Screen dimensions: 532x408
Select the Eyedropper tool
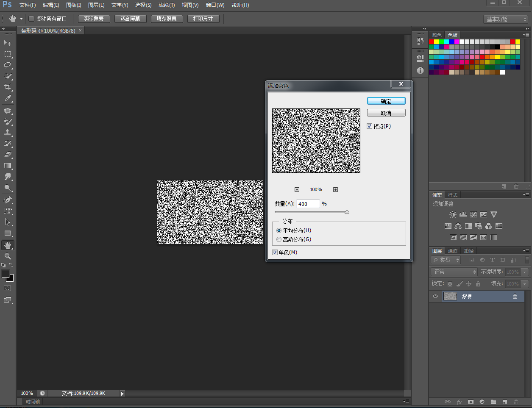[8, 98]
